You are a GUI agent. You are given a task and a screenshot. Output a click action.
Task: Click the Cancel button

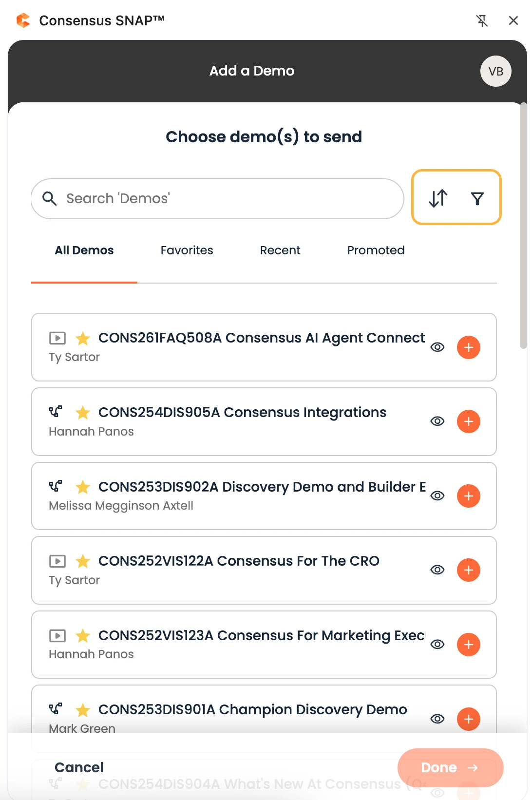(x=79, y=767)
